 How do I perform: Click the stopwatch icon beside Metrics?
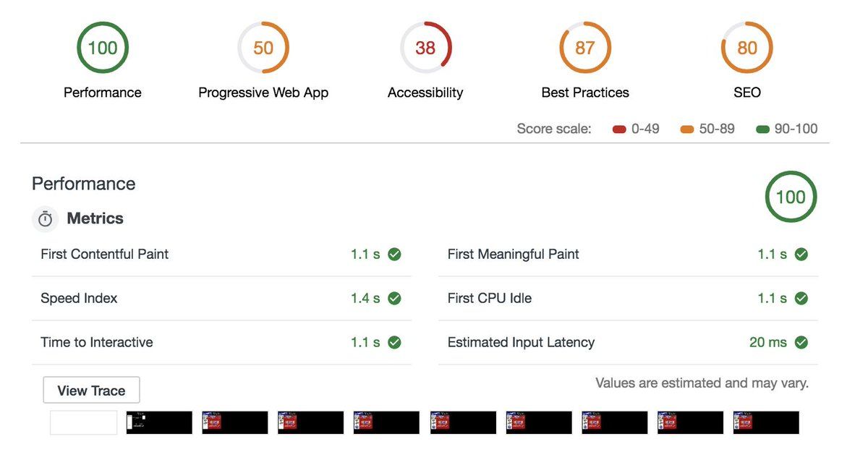[45, 219]
